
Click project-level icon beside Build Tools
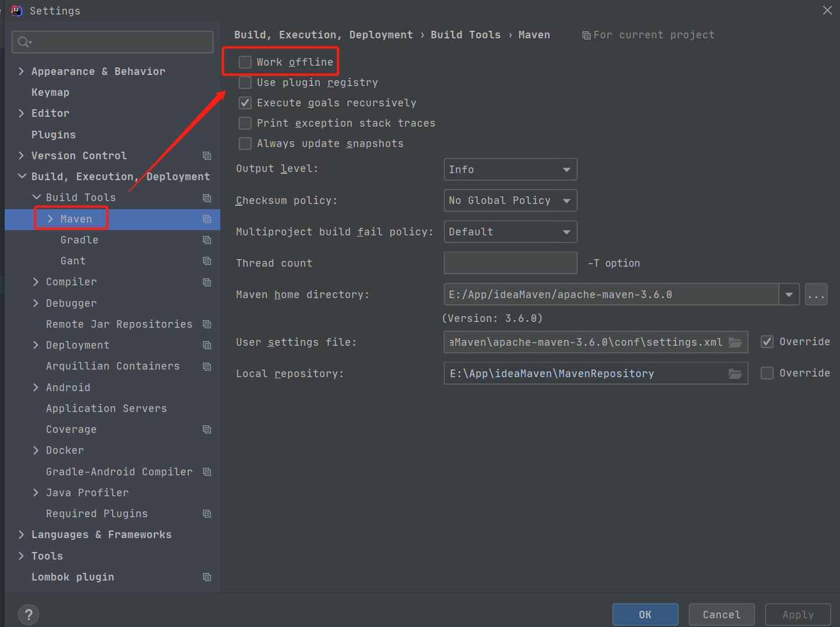(207, 198)
